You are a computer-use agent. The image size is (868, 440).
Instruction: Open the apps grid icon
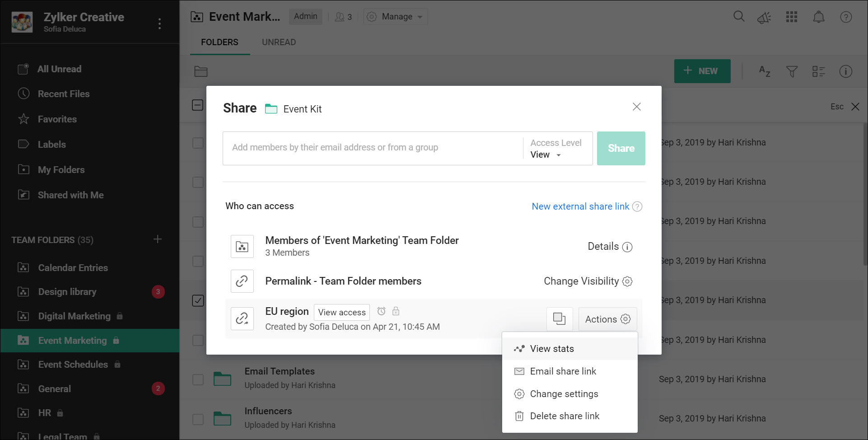(792, 17)
